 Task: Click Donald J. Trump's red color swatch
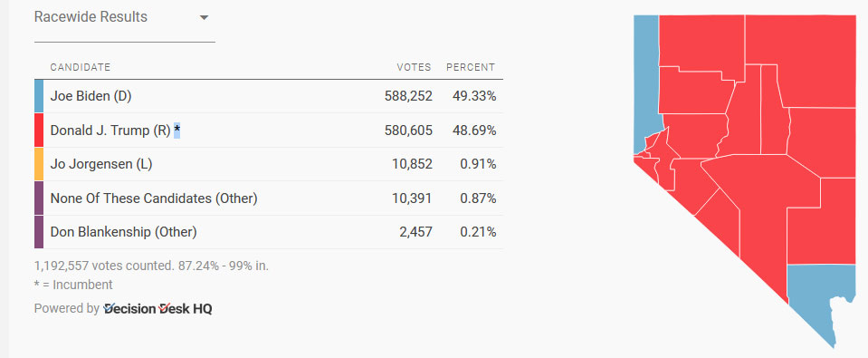click(39, 131)
